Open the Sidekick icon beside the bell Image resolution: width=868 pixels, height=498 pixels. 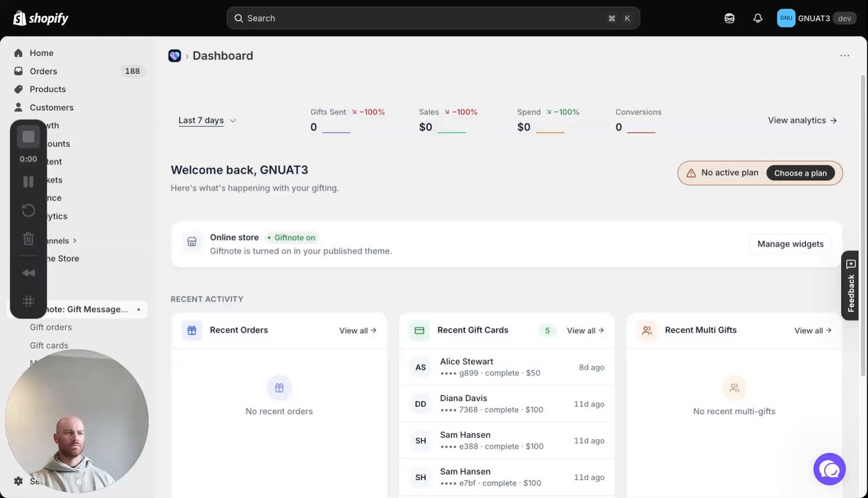click(730, 18)
